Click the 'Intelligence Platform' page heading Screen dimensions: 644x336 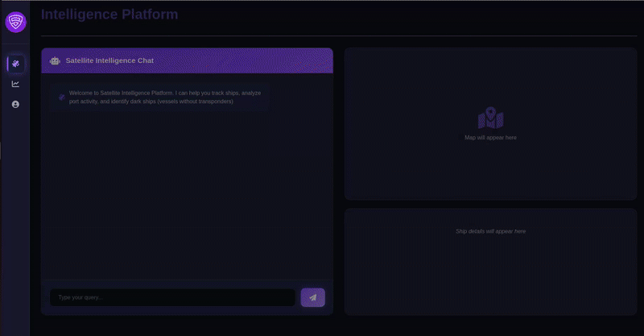(109, 14)
